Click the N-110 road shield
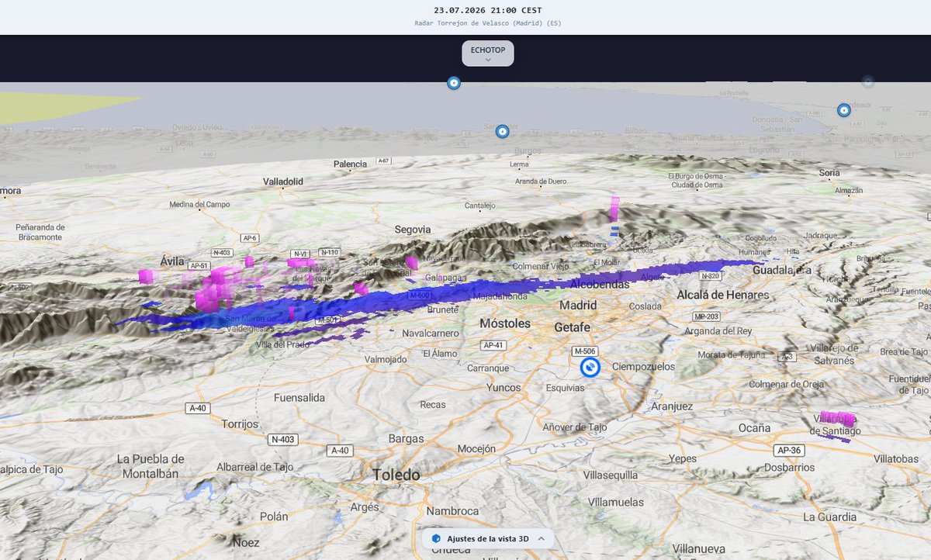The image size is (931, 560). pyautogui.click(x=329, y=252)
